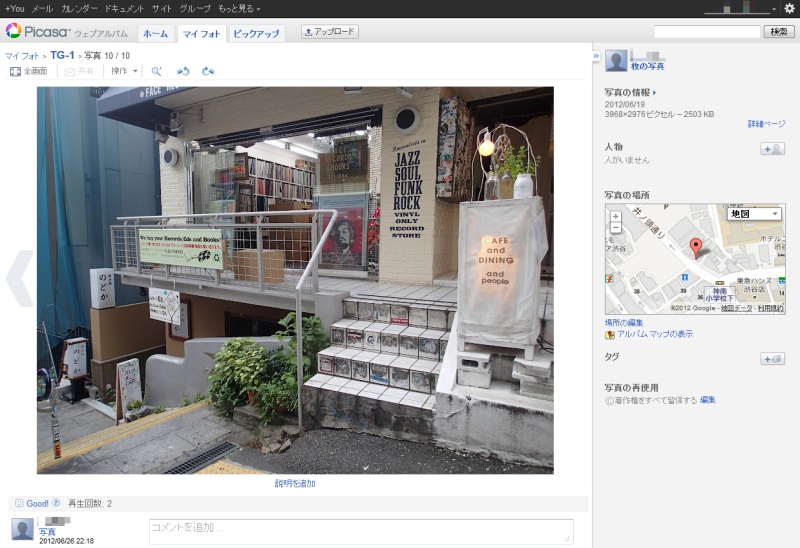Screen dimensions: 800x548
Task: Open +You in the top bar
Action: pyautogui.click(x=14, y=9)
